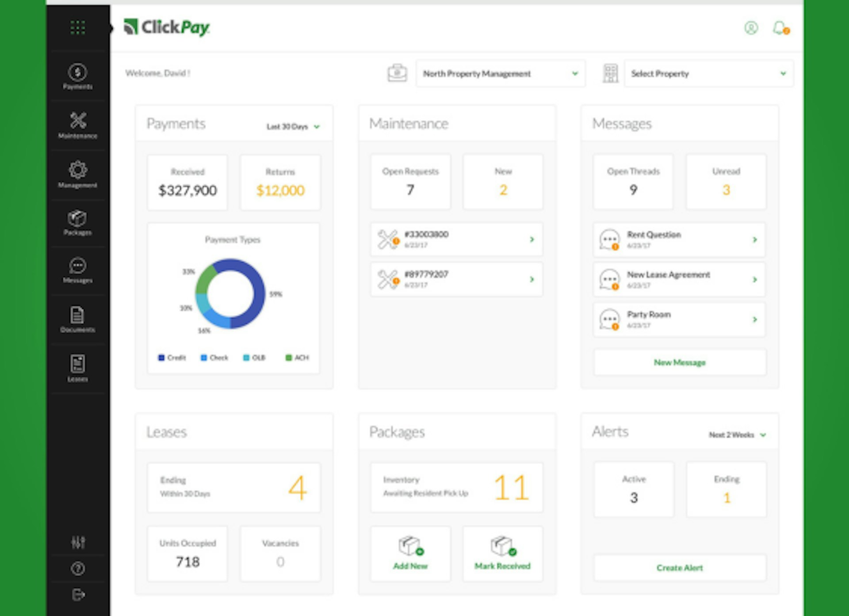The height and width of the screenshot is (616, 849).
Task: Click the New Message button
Action: pyautogui.click(x=679, y=362)
